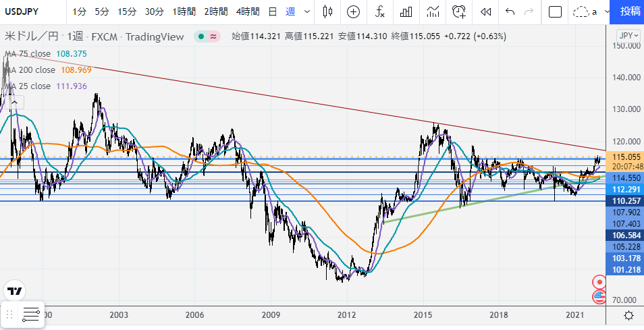
Task: Select the 週 weekly timeframe
Action: click(x=290, y=12)
